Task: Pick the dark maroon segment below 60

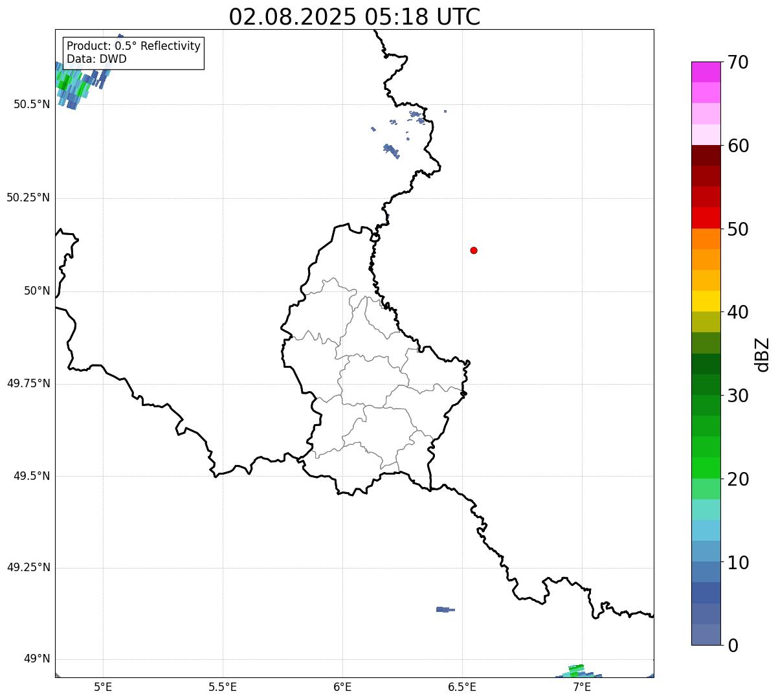Action: [706, 155]
